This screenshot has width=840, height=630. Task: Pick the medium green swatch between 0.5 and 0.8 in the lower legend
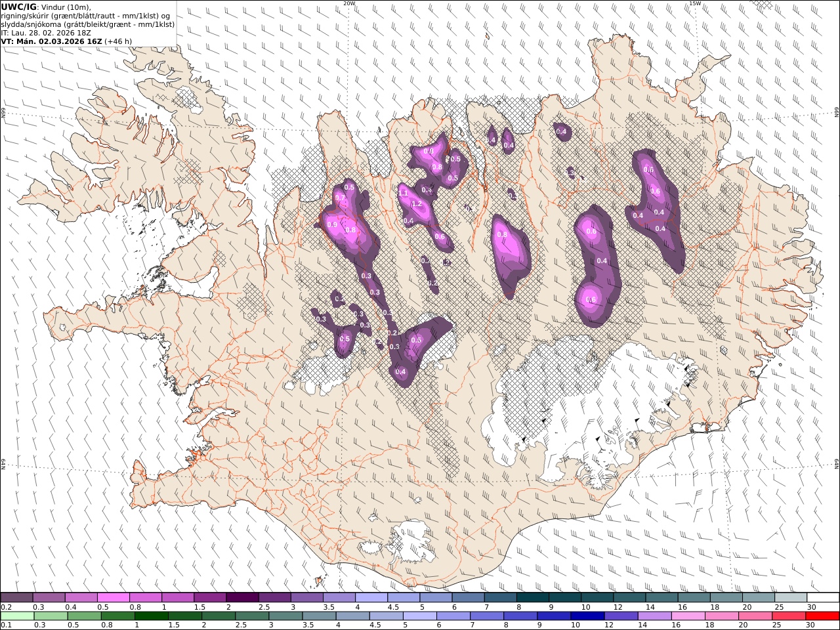tap(85, 616)
